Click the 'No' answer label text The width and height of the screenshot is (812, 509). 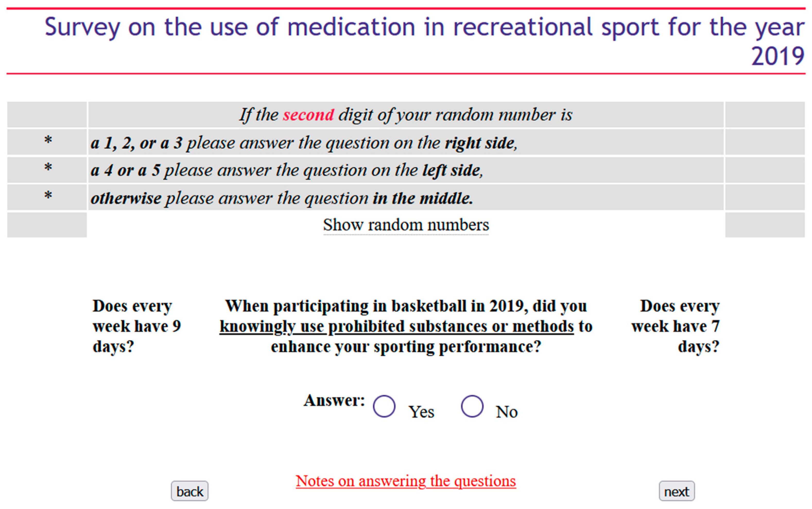(506, 412)
